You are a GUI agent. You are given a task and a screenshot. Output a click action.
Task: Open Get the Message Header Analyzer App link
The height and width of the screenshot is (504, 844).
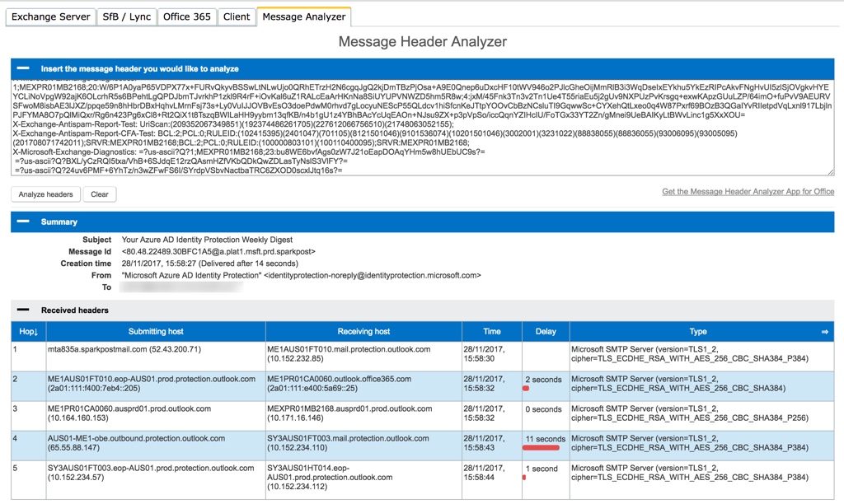(x=748, y=192)
